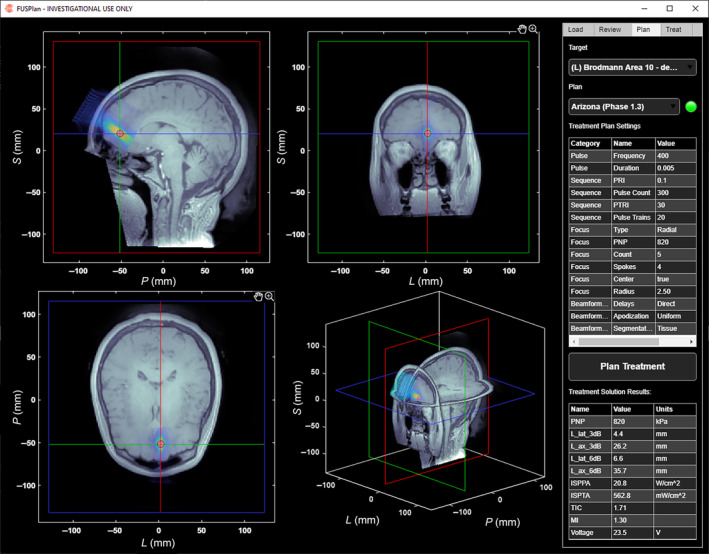This screenshot has height=554, width=709.
Task: Select the Frequency value 400 cell
Action: tap(666, 157)
